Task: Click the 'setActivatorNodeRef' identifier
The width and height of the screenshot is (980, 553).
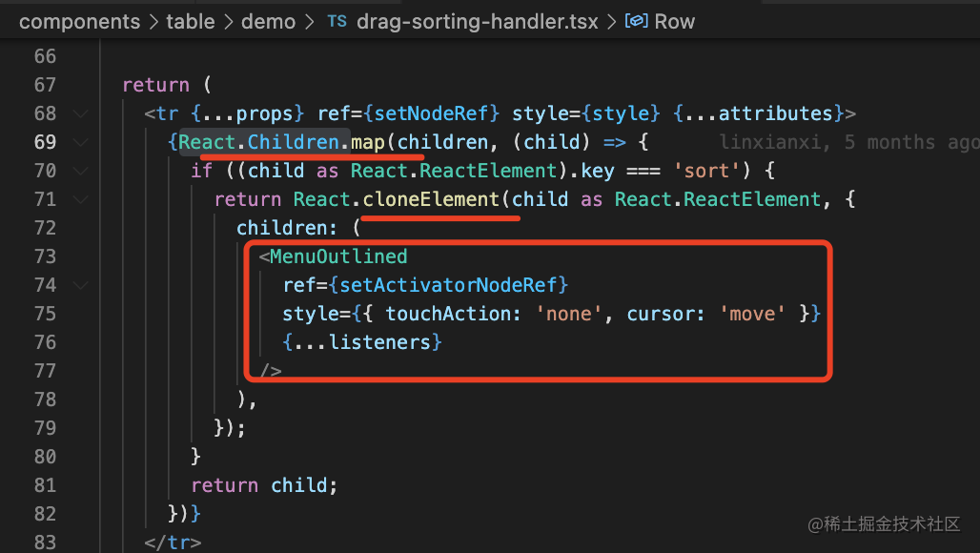Action: click(x=448, y=285)
